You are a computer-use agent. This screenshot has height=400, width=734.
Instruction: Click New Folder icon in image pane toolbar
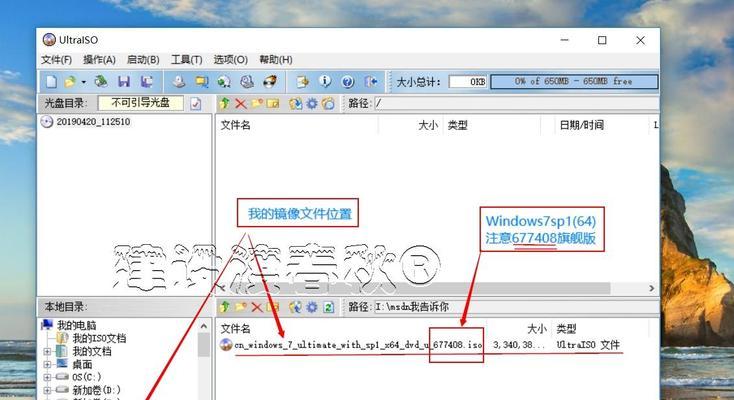click(257, 104)
